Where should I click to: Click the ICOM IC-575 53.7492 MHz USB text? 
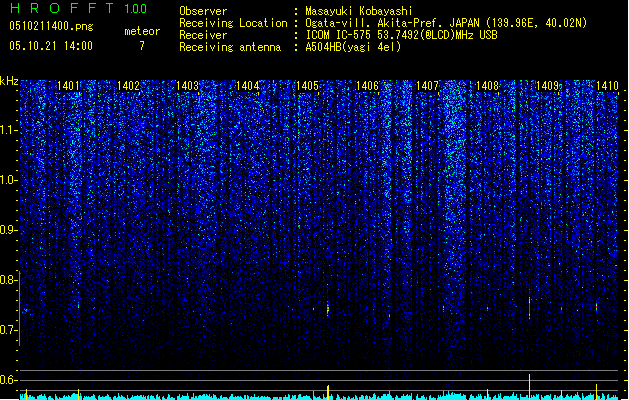pos(402,35)
